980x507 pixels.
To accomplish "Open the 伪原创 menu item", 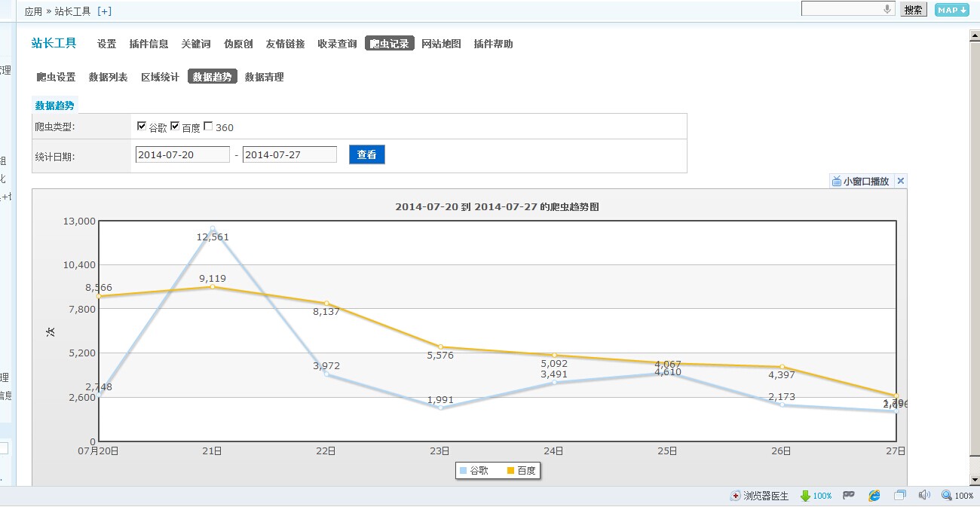I will (x=238, y=44).
